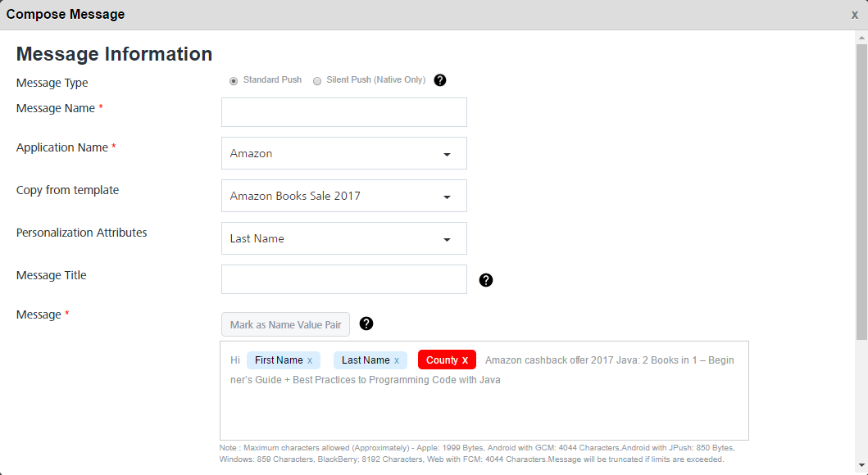Close the Compose Message dialog

(x=855, y=16)
